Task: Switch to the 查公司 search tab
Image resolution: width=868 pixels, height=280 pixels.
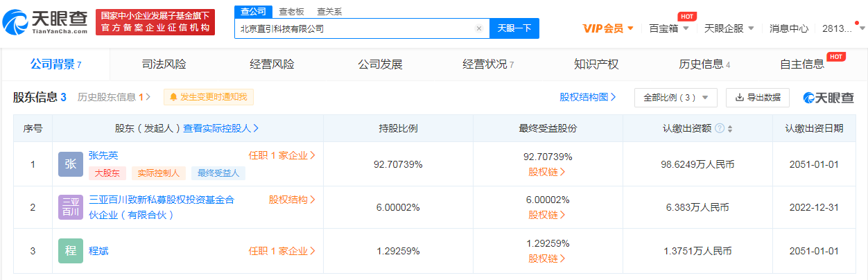Action: [x=252, y=11]
